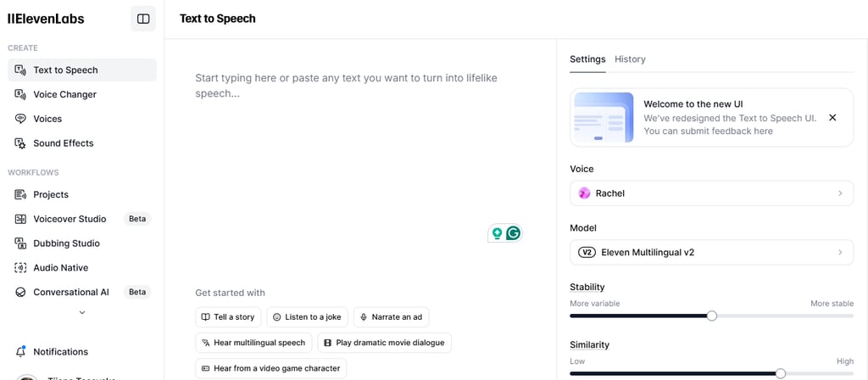The height and width of the screenshot is (380, 868).
Task: Click the V2 model badge
Action: click(x=587, y=253)
